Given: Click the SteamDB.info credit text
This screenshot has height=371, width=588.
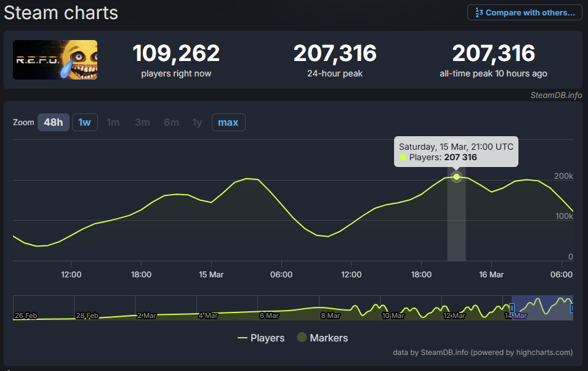Looking at the screenshot, I should click(x=556, y=96).
